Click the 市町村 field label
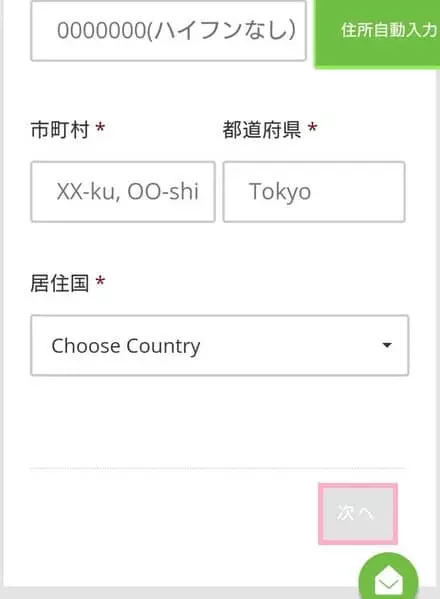This screenshot has width=440, height=599. point(60,130)
